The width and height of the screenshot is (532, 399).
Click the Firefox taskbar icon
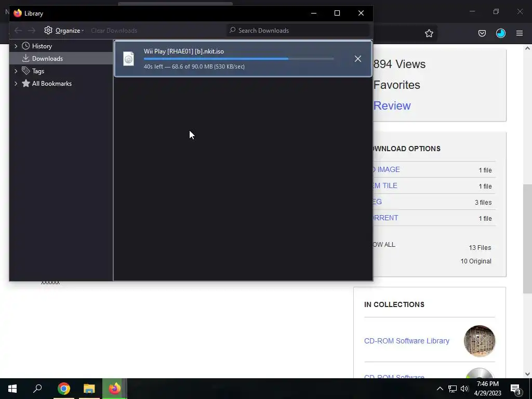point(115,389)
